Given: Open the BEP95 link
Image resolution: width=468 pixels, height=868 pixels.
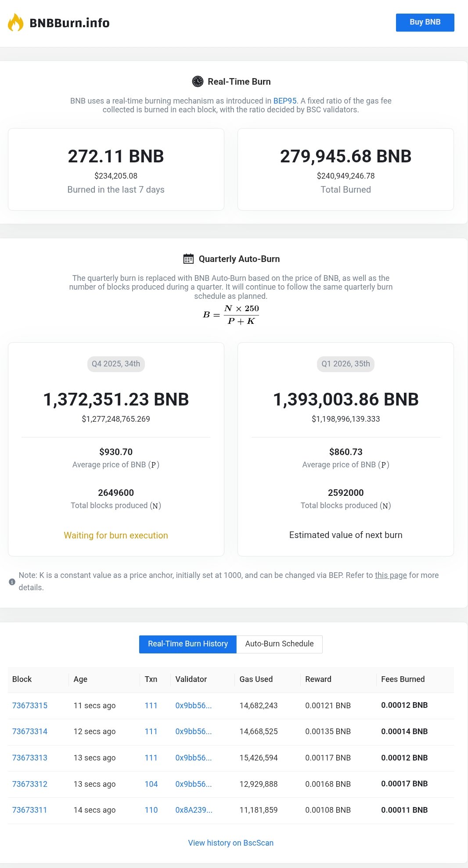Looking at the screenshot, I should [x=285, y=101].
